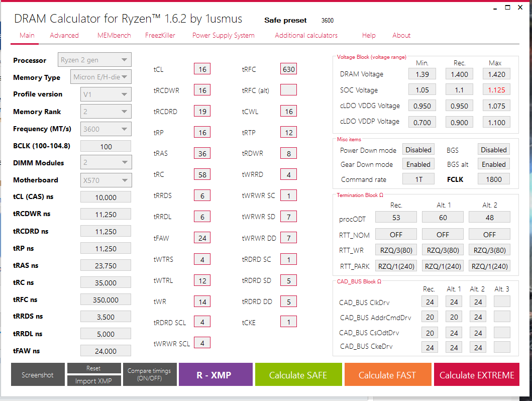This screenshot has width=532, height=401.
Task: Open the DIMM Modules dropdown
Action: tap(106, 162)
